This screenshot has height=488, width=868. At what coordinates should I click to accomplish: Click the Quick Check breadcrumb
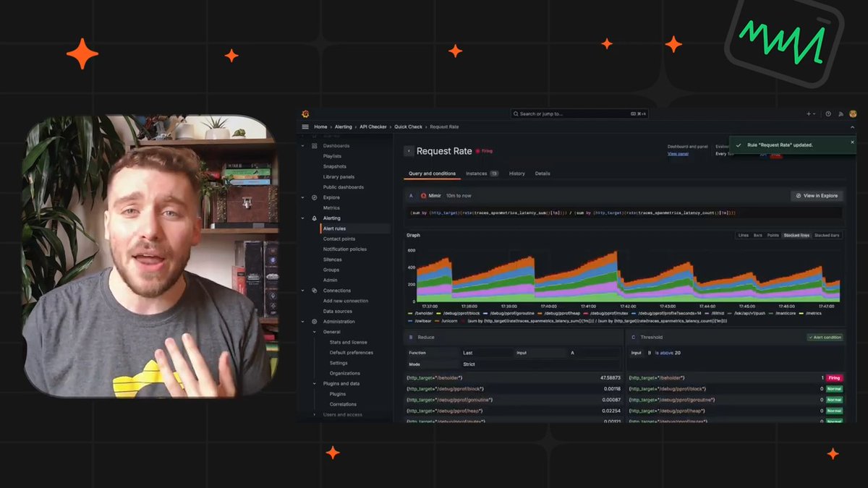point(409,127)
